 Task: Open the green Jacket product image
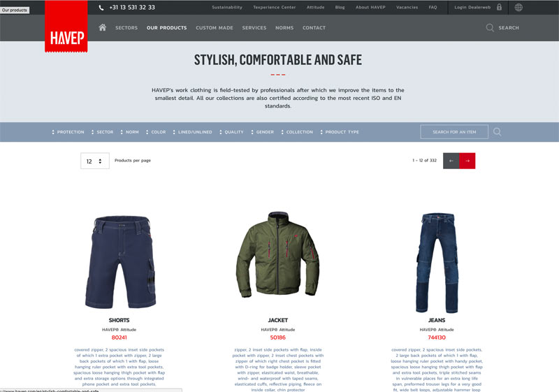tap(277, 254)
